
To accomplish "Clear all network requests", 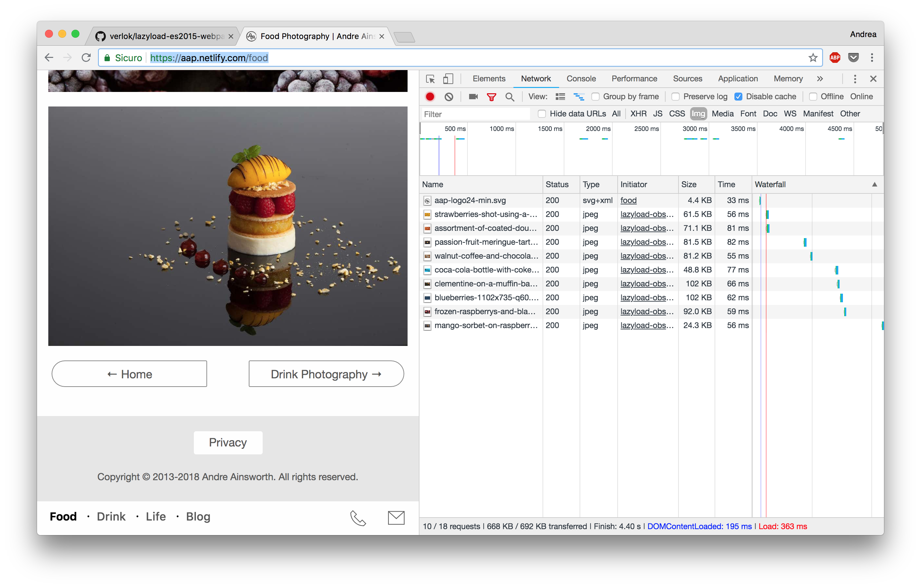I will [x=448, y=96].
